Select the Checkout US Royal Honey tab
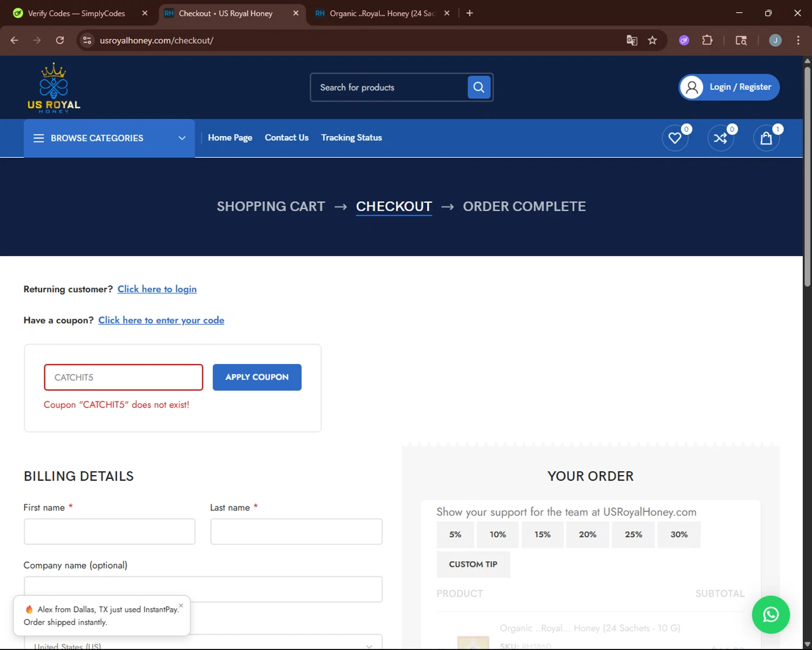The height and width of the screenshot is (650, 812). pyautogui.click(x=225, y=13)
